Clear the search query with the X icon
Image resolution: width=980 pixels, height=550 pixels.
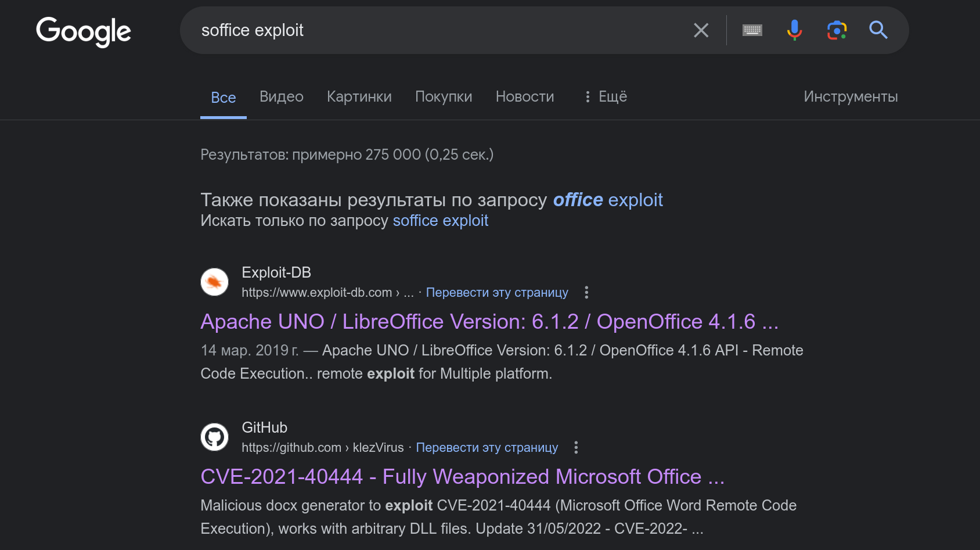[x=701, y=30]
